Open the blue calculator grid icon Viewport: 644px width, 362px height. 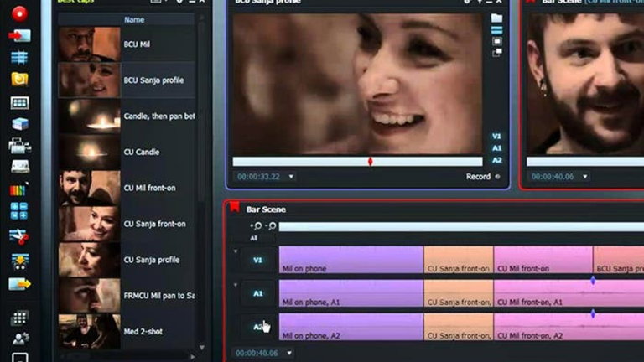[x=19, y=210]
